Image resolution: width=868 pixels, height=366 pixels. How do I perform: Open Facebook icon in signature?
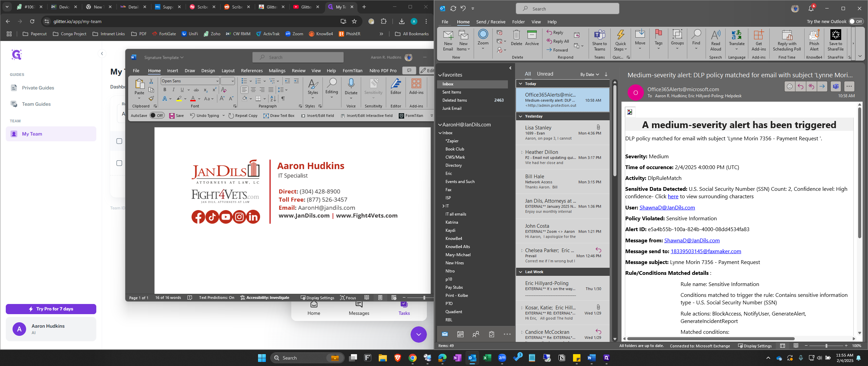pos(198,217)
